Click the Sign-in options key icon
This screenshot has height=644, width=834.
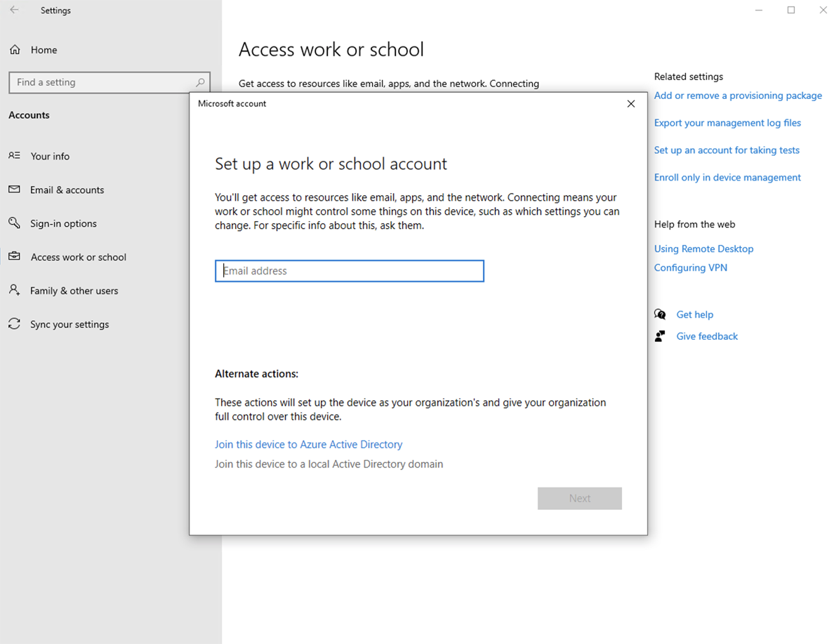(14, 223)
